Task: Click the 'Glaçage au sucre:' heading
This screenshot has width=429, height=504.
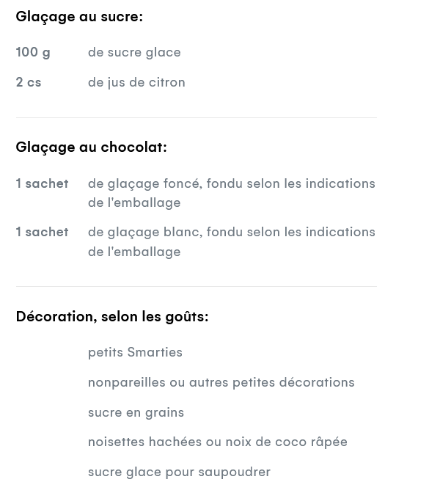Action: click(x=79, y=17)
